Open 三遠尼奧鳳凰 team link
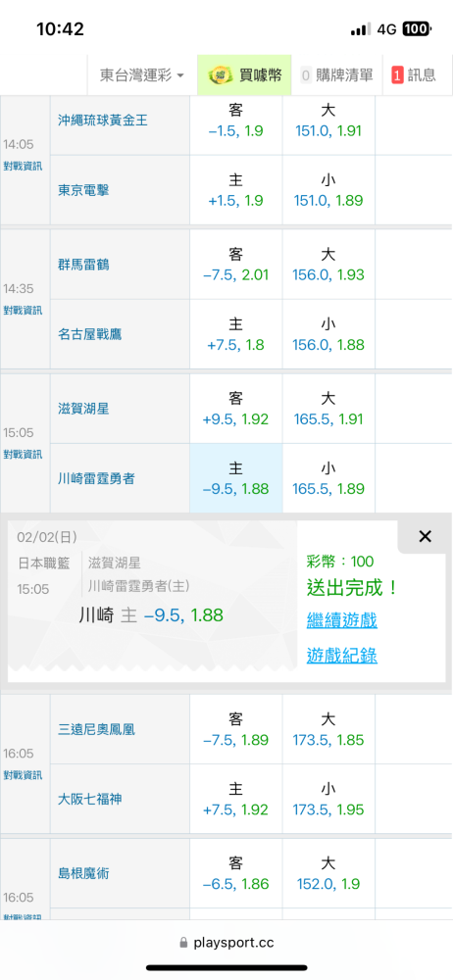This screenshot has width=453, height=980. pos(96,729)
